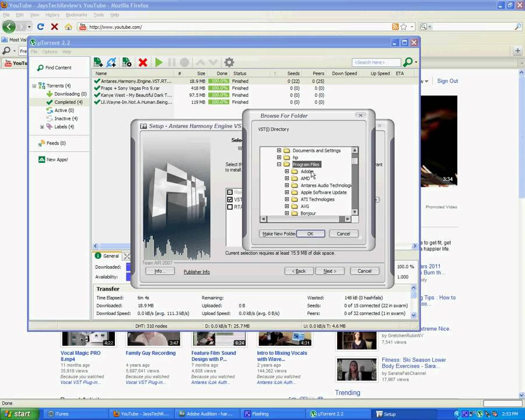Expand Antares Audio Technologies folder node
The height and width of the screenshot is (420, 525).
287,185
